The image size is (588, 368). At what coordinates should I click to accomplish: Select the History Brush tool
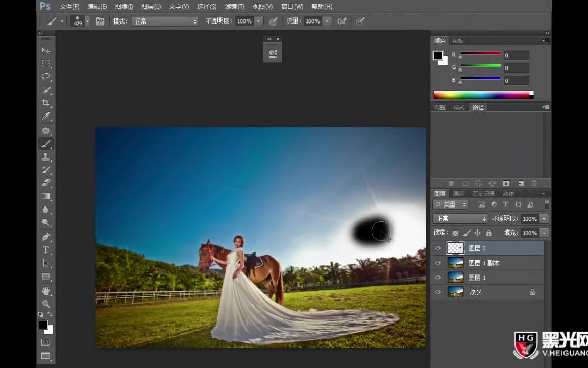pos(46,170)
